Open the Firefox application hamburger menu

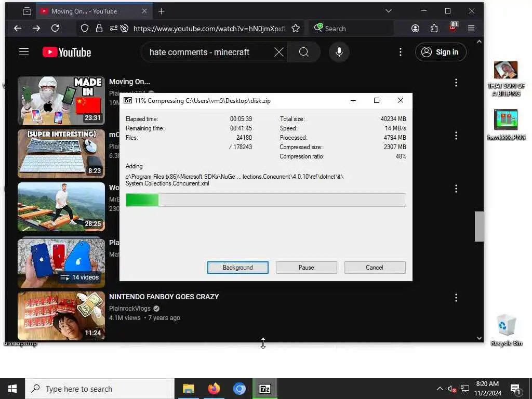[x=471, y=29]
